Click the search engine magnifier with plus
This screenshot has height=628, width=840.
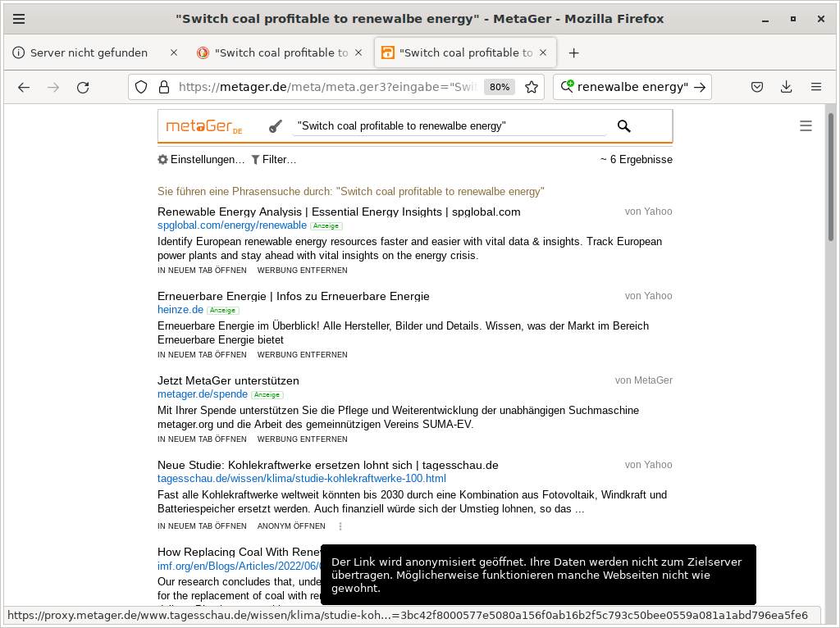[x=567, y=86]
